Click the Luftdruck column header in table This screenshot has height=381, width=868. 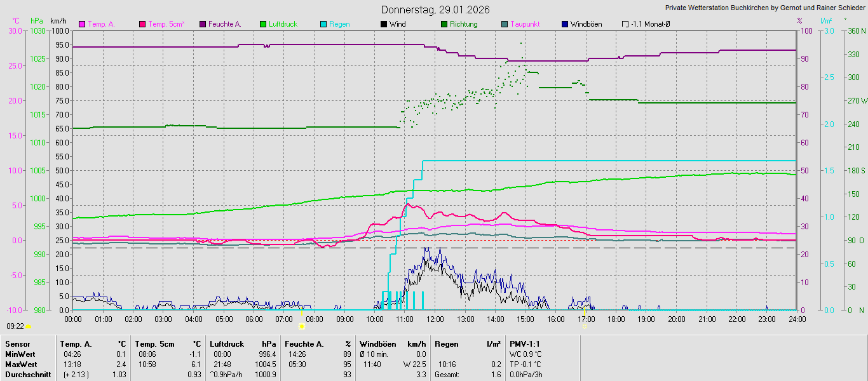(x=227, y=344)
